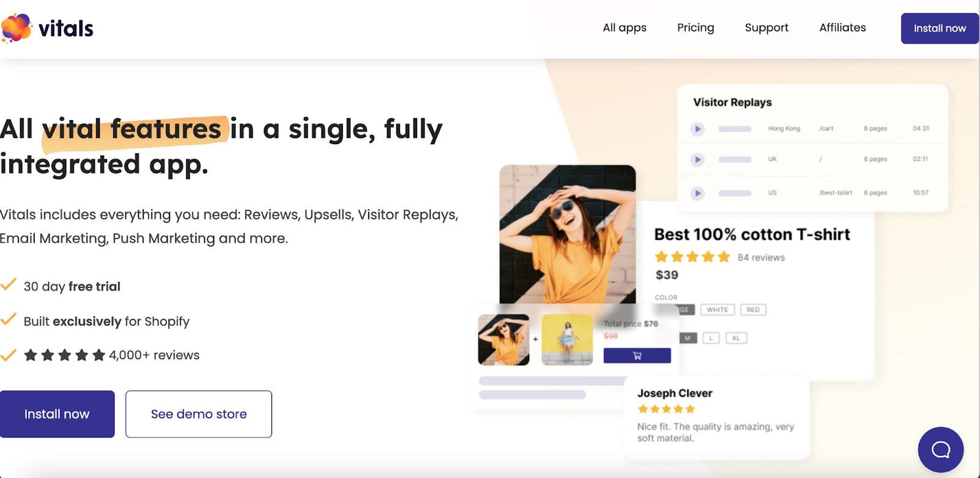Click the 4,000+ reviews text
The height and width of the screenshot is (478, 980).
(154, 355)
